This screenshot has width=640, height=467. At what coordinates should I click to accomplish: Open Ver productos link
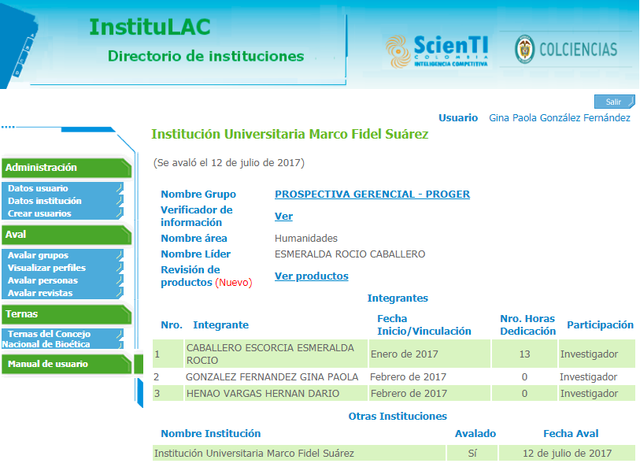(311, 276)
